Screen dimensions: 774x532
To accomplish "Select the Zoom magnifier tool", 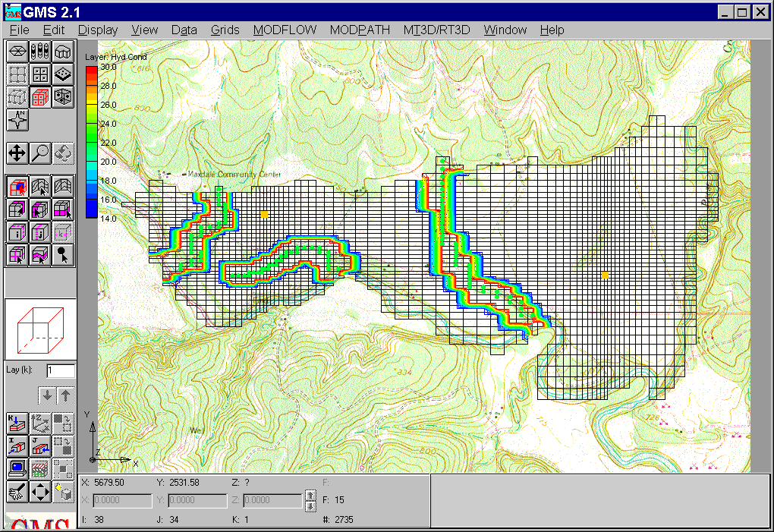I will coord(40,153).
